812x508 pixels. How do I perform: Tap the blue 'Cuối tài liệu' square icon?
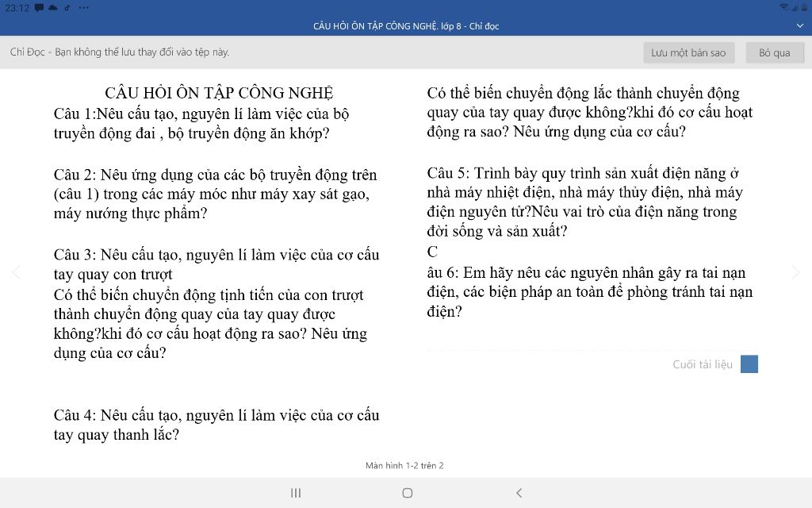pos(749,364)
